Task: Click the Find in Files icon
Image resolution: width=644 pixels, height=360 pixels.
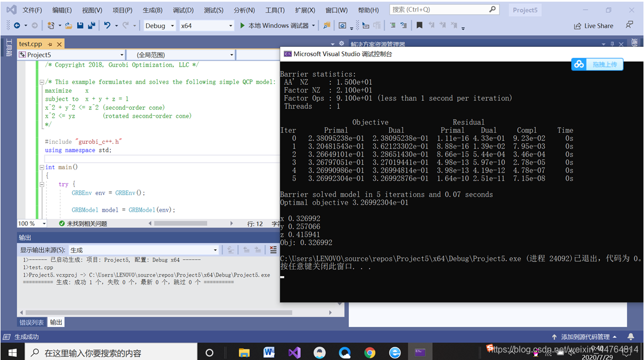Action: (x=327, y=25)
